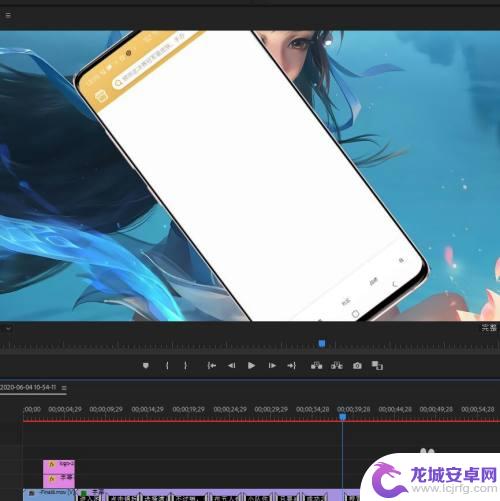Select the pink logo clip on upper track
This screenshot has width=500, height=501.
click(x=59, y=466)
